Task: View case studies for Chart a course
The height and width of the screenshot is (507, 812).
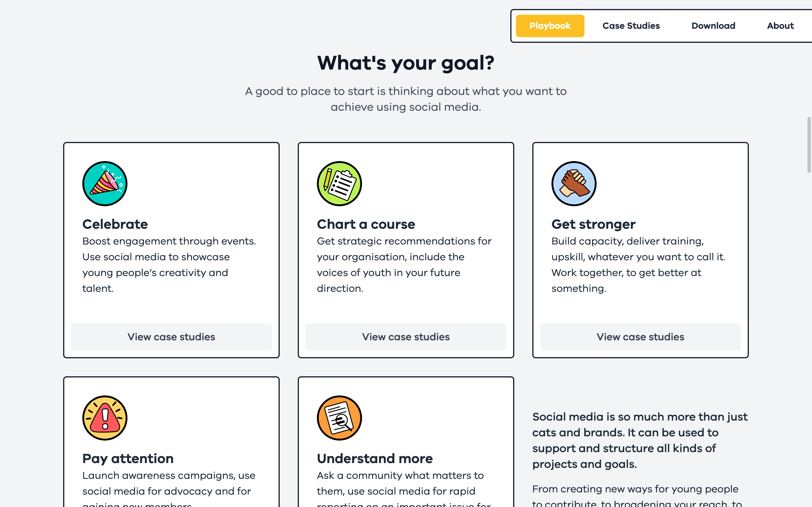Action: click(x=406, y=337)
